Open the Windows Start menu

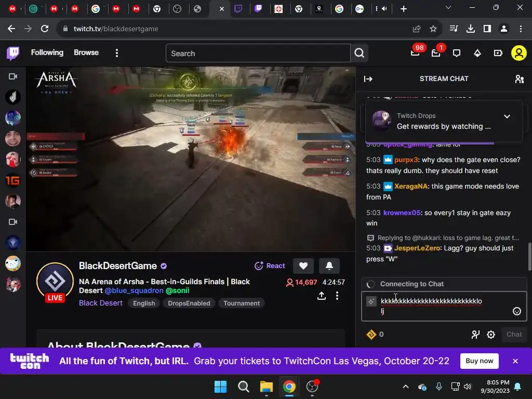tap(220, 387)
